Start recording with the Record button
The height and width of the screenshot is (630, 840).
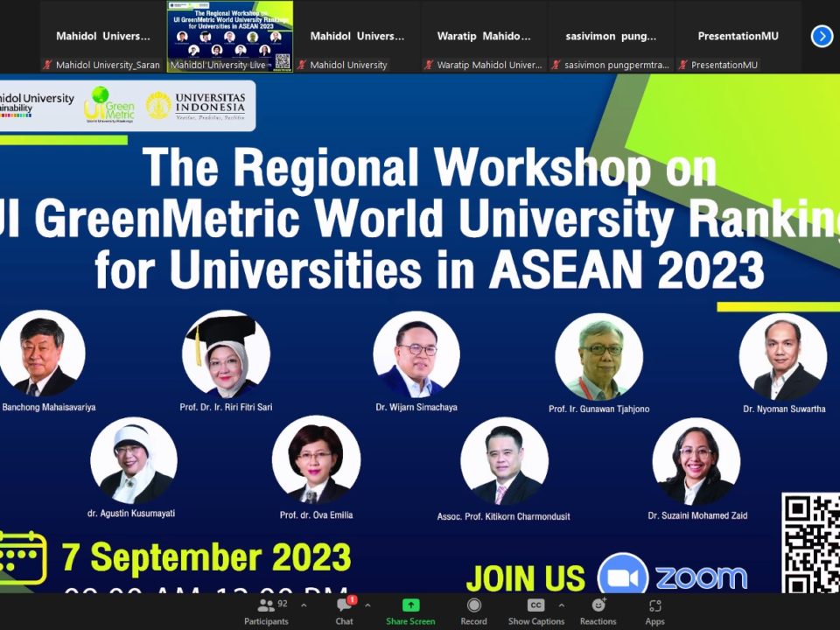click(x=473, y=612)
